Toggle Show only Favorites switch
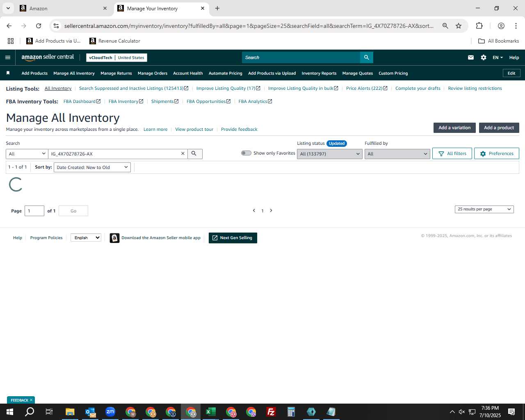Image resolution: width=525 pixels, height=420 pixels. (246, 153)
